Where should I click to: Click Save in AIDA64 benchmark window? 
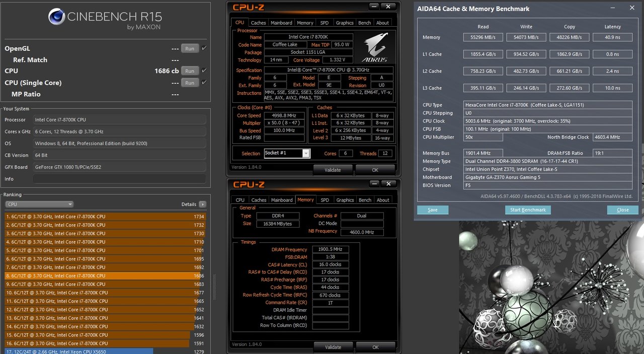point(433,210)
